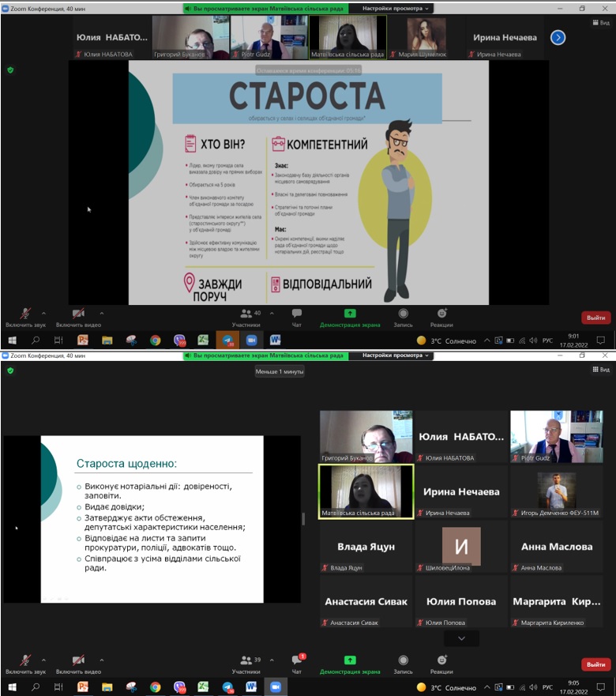Unmute microphone in the upper Zoom window
Screen dimensions: 616x696
click(25, 314)
